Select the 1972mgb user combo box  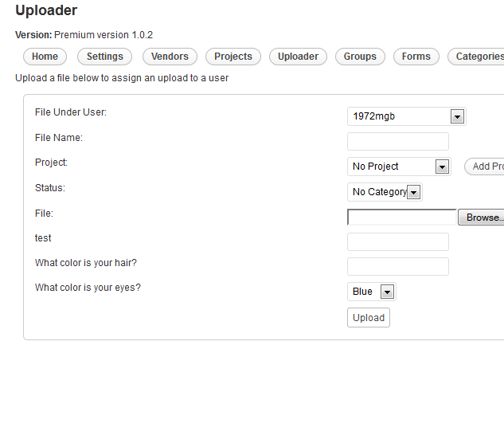coord(407,116)
